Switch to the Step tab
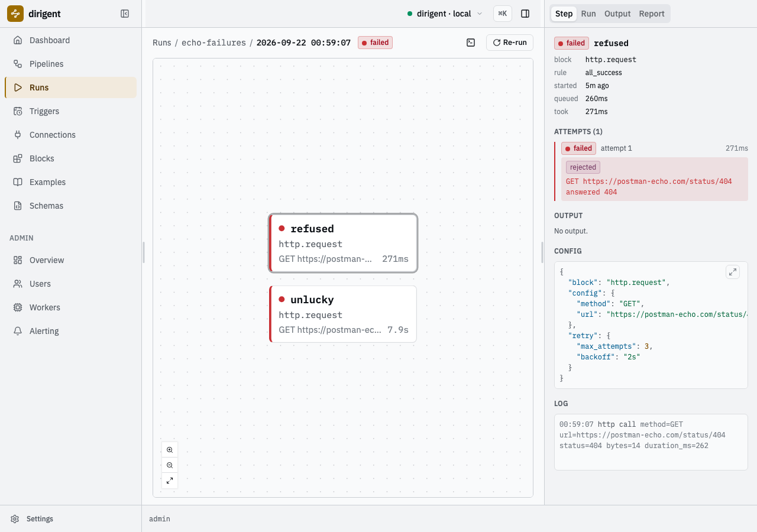The height and width of the screenshot is (532, 757). tap(564, 14)
